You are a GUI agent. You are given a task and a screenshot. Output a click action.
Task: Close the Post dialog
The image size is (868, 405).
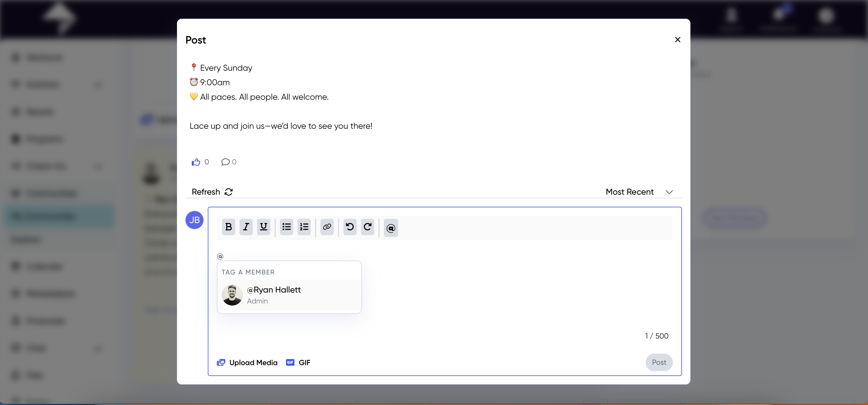click(677, 40)
